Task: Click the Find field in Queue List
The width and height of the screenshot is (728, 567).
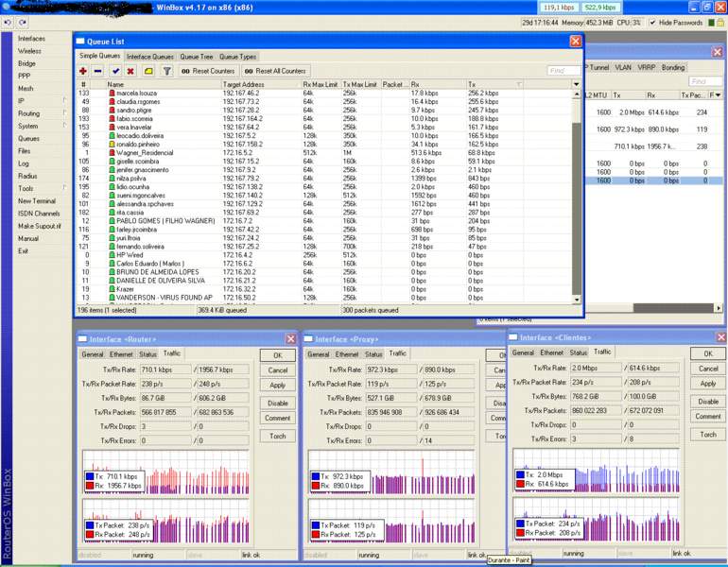Action: [x=562, y=71]
